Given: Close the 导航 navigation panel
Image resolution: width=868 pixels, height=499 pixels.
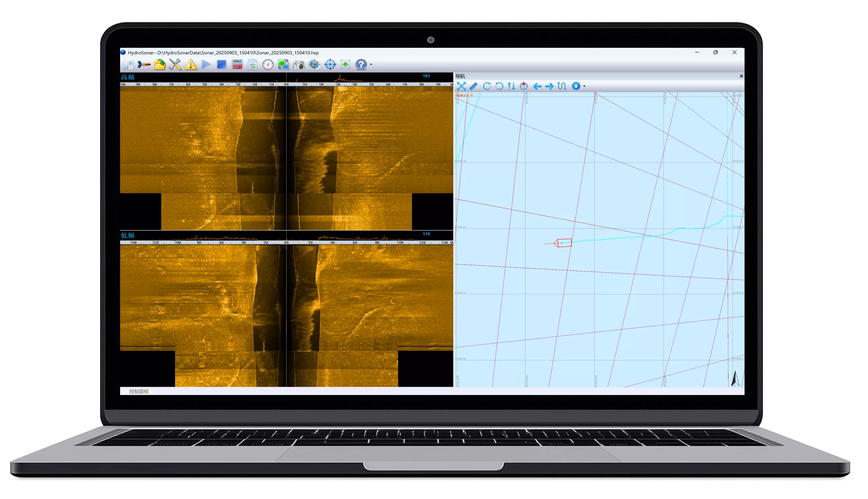Looking at the screenshot, I should tap(742, 76).
